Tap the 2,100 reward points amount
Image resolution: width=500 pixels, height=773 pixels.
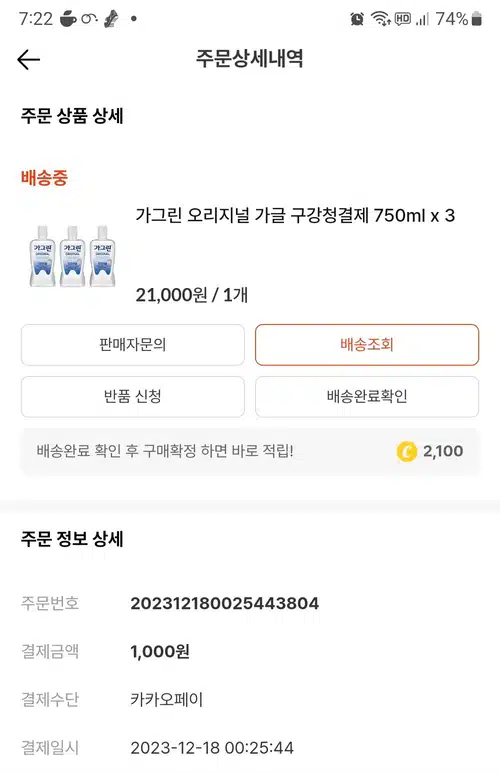coord(443,451)
